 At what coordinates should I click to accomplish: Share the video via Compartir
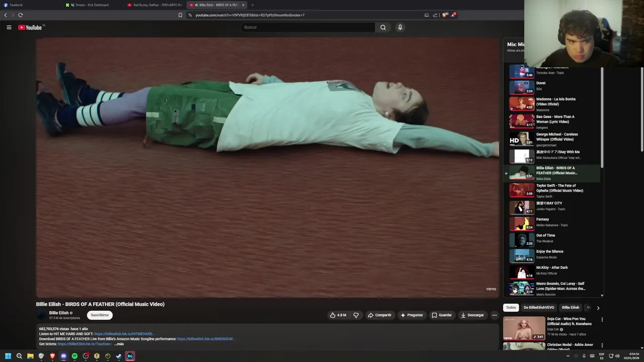coord(379,315)
